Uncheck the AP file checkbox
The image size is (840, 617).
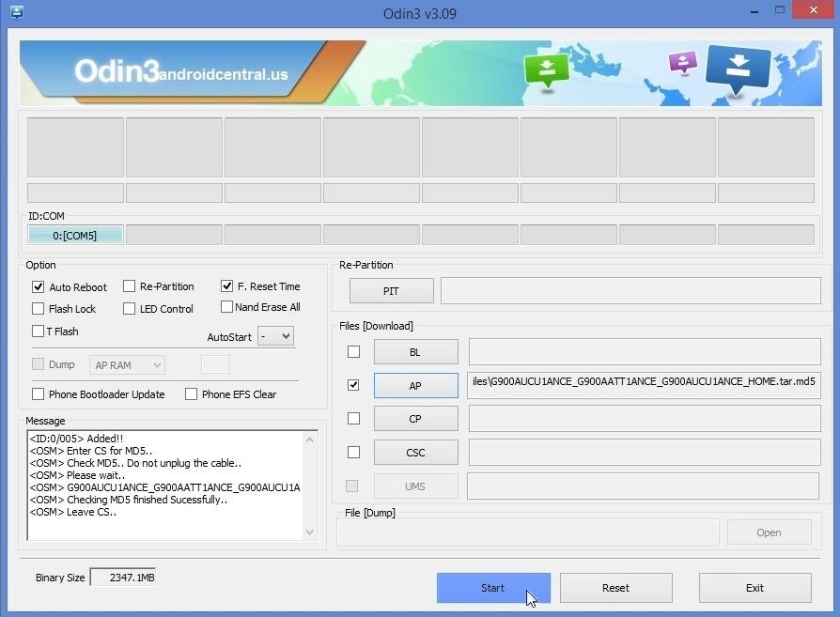[x=353, y=385]
